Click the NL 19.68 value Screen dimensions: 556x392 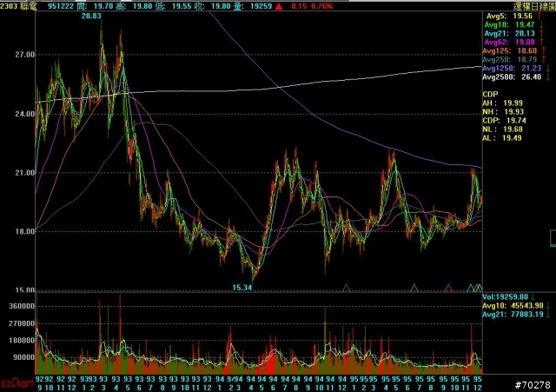(502, 130)
